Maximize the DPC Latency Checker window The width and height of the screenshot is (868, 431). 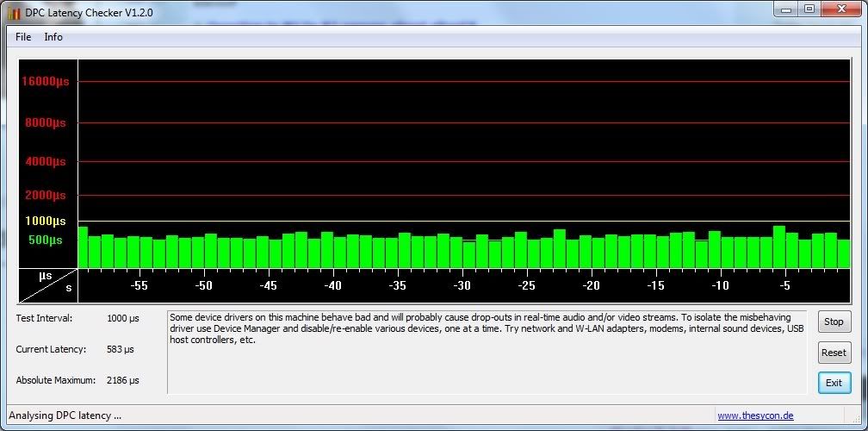click(809, 9)
